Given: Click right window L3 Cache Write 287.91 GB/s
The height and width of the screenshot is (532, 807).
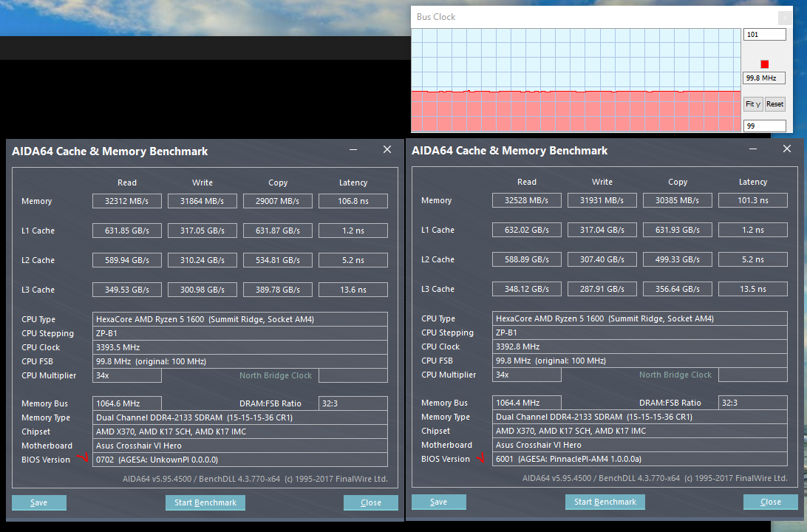Looking at the screenshot, I should click(x=602, y=289).
